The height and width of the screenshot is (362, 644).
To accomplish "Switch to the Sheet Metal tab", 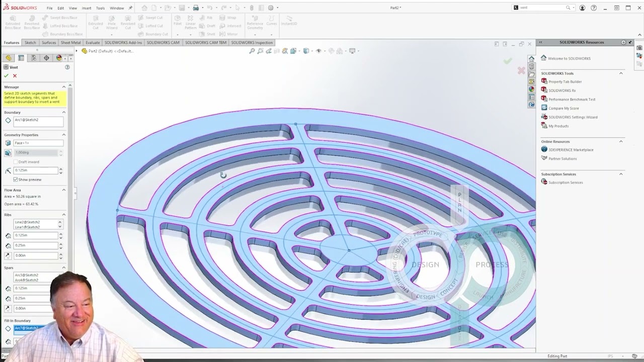I will tap(70, 43).
